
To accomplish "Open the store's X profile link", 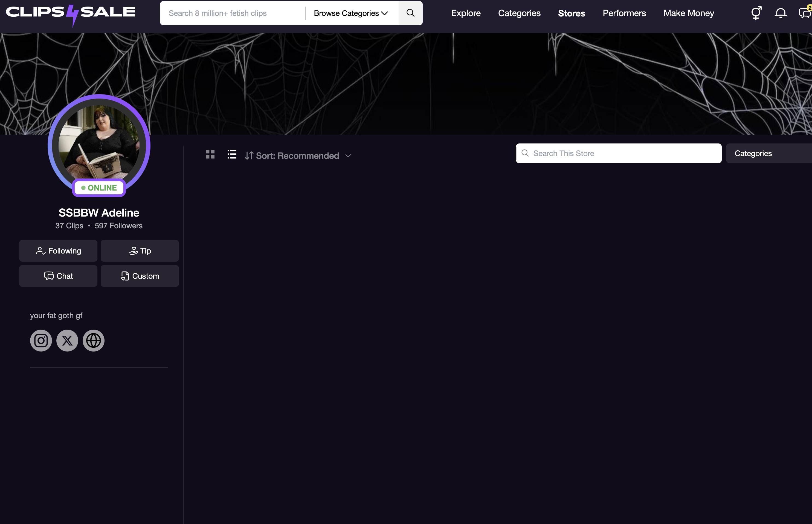I will point(67,341).
